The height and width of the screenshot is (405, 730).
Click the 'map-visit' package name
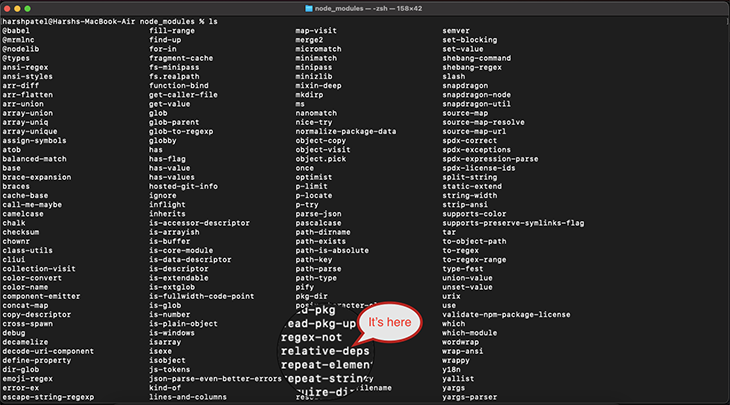[316, 31]
